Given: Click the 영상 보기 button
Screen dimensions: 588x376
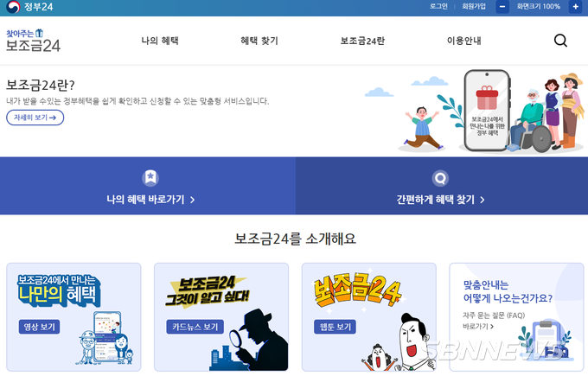Looking at the screenshot, I should tap(40, 327).
